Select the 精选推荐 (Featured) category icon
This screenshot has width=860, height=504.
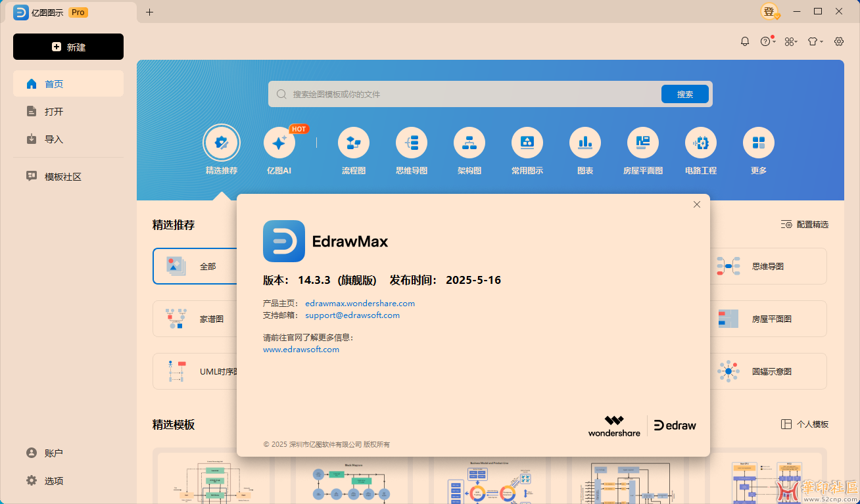tap(222, 143)
